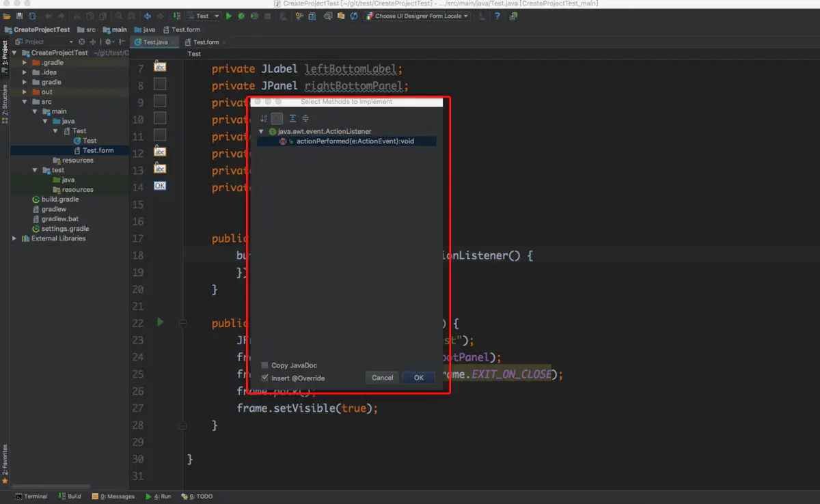Toggle alphabetical sort in the dialog

coord(264,118)
